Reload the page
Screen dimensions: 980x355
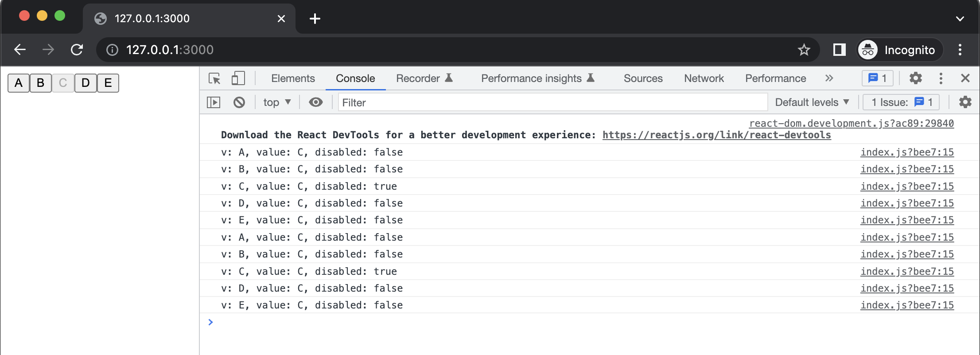point(77,50)
